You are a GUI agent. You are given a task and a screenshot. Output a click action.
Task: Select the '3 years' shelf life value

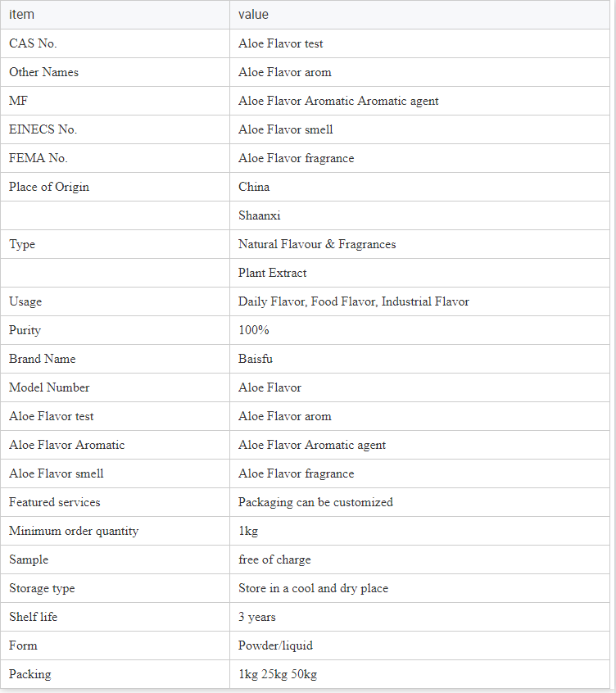point(257,617)
